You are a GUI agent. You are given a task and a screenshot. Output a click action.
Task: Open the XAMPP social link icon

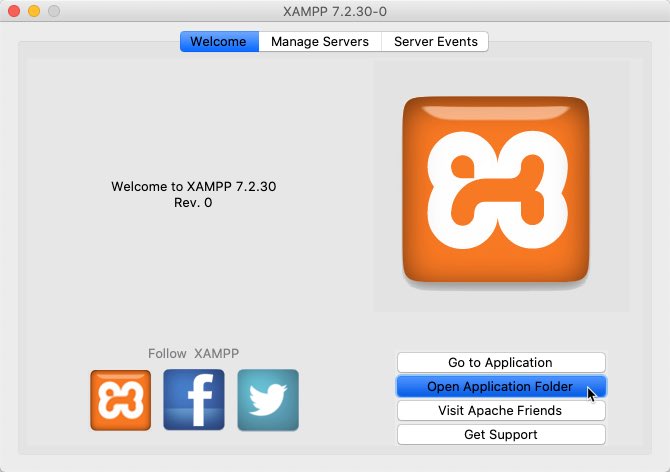click(120, 400)
